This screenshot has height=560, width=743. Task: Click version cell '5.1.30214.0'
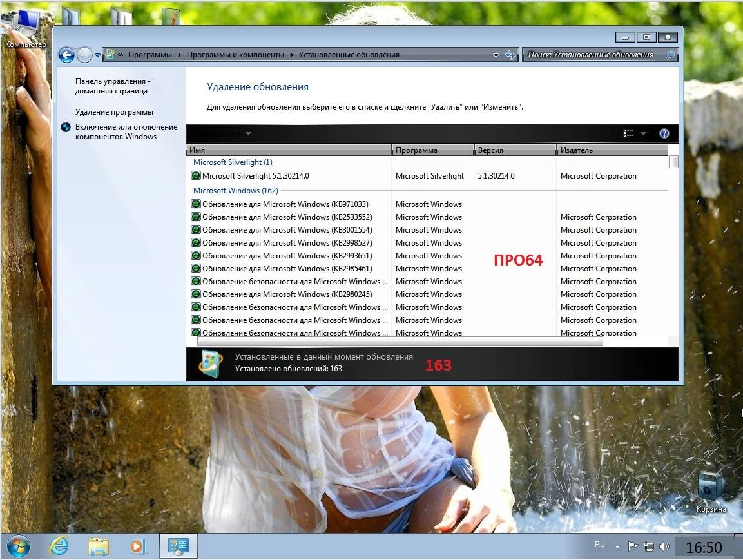point(496,176)
